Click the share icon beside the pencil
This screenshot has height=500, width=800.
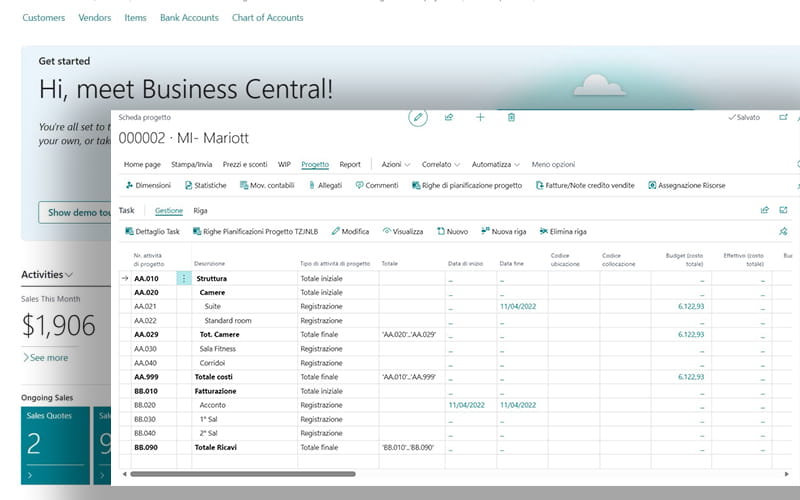tap(449, 117)
